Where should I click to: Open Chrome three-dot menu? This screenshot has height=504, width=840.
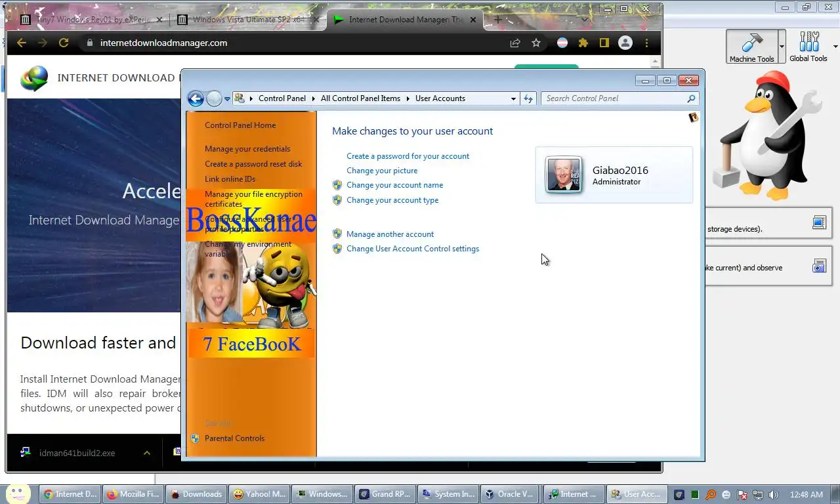tap(647, 43)
